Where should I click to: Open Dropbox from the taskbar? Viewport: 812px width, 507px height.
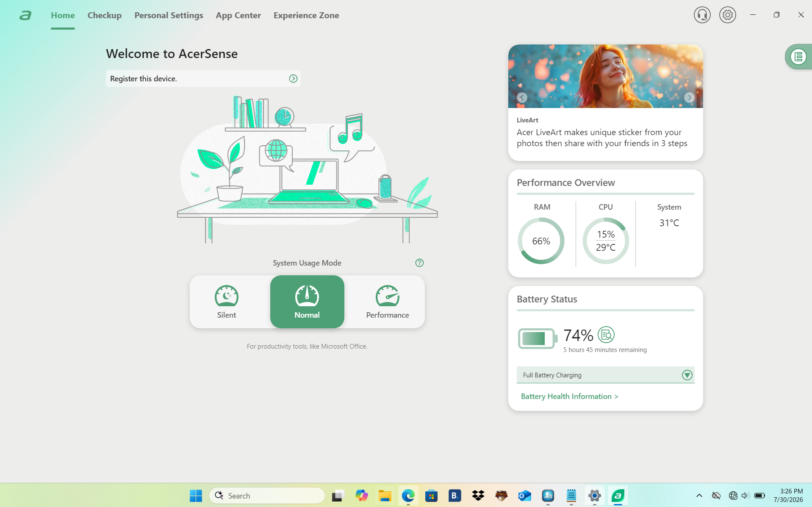click(x=478, y=495)
